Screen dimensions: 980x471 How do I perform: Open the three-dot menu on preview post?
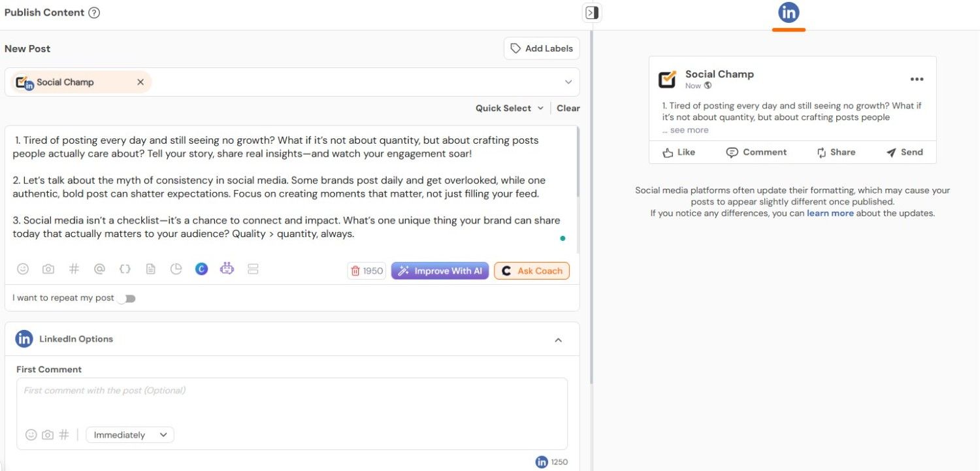click(917, 79)
